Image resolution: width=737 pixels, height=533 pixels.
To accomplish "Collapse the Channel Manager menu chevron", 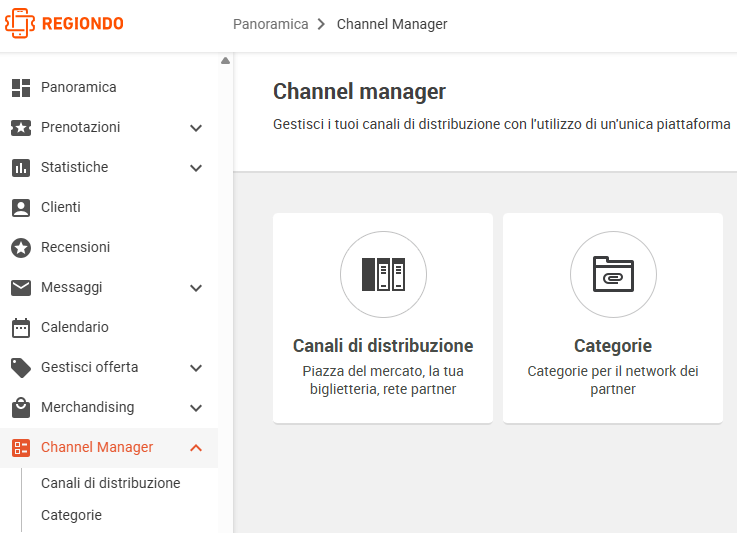I will pyautogui.click(x=196, y=448).
